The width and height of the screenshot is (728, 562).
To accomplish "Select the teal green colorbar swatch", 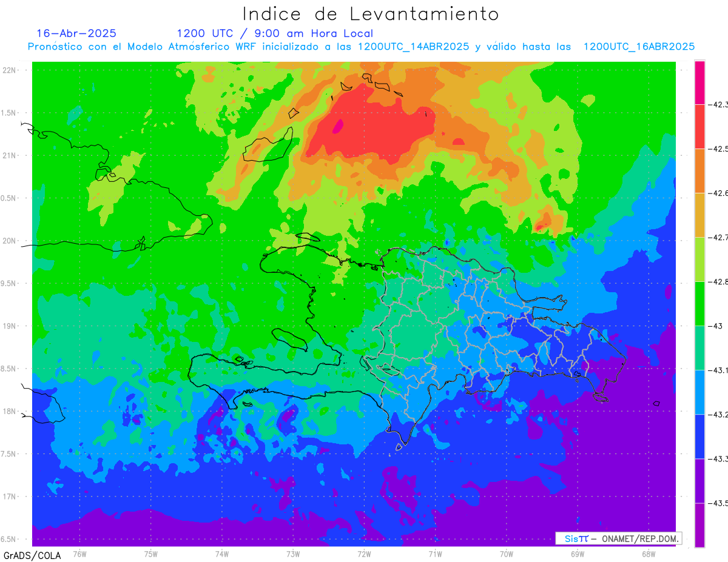I will click(699, 348).
